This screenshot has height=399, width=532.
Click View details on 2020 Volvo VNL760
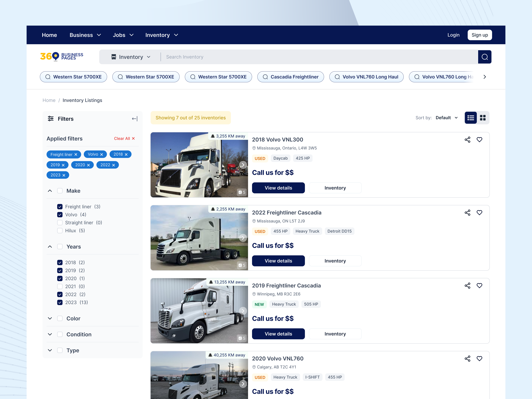[278, 398]
